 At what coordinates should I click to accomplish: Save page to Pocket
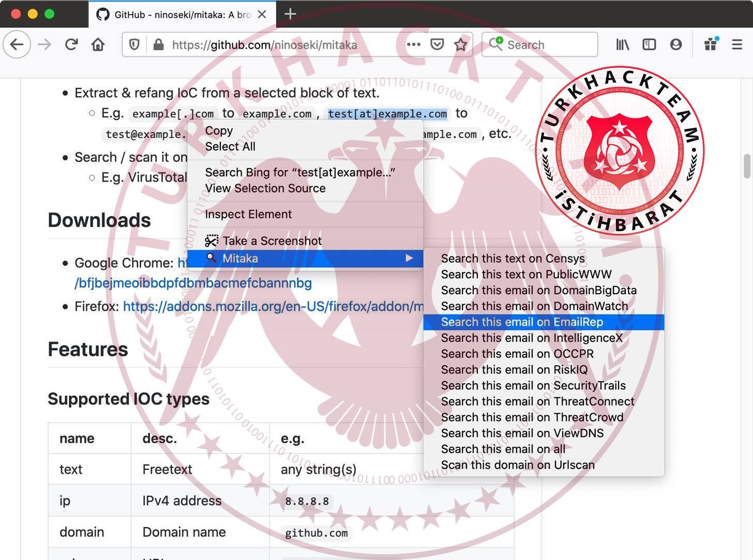[437, 44]
